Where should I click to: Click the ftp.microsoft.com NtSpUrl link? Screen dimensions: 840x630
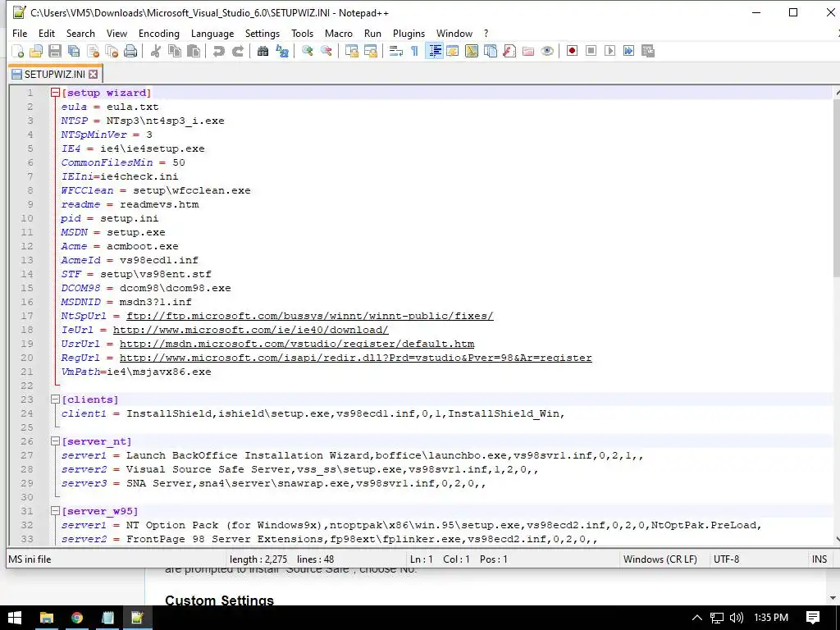(x=309, y=316)
